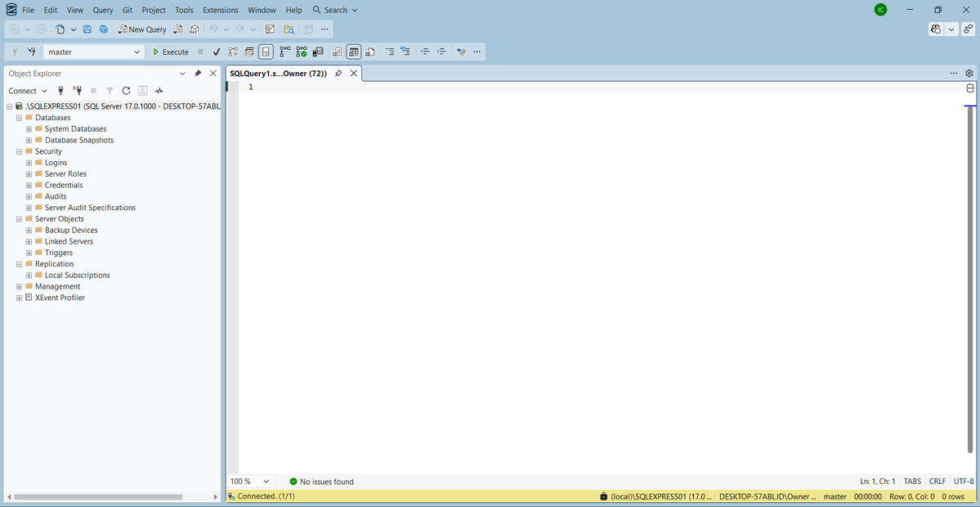Expand the Management node
The image size is (980, 507).
[x=19, y=285]
